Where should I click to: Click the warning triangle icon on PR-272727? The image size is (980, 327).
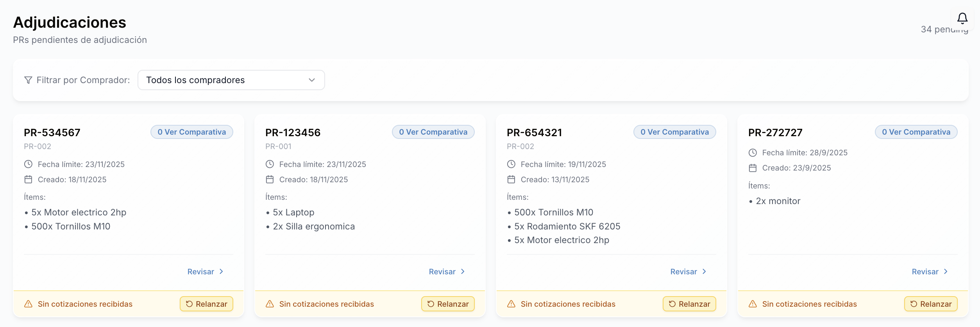pos(753,304)
